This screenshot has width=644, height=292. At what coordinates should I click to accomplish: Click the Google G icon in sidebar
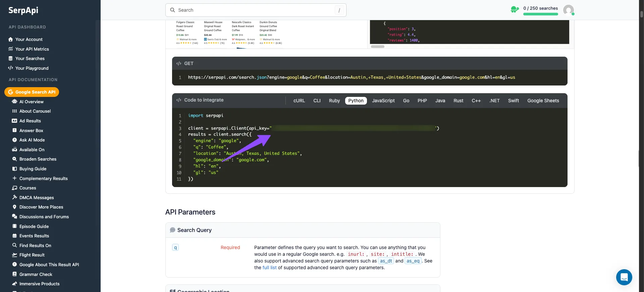[11, 92]
